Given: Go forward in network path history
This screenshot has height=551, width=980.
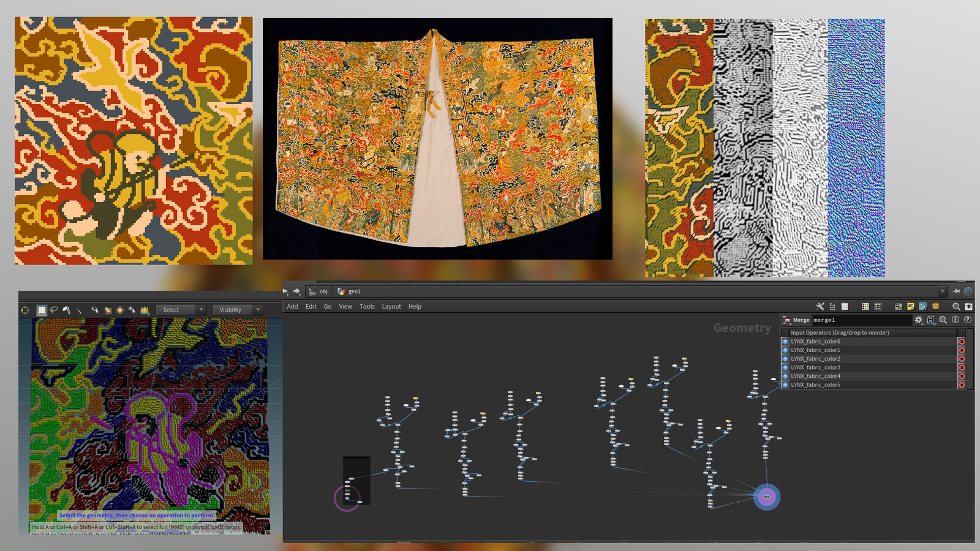Looking at the screenshot, I should coord(297,291).
